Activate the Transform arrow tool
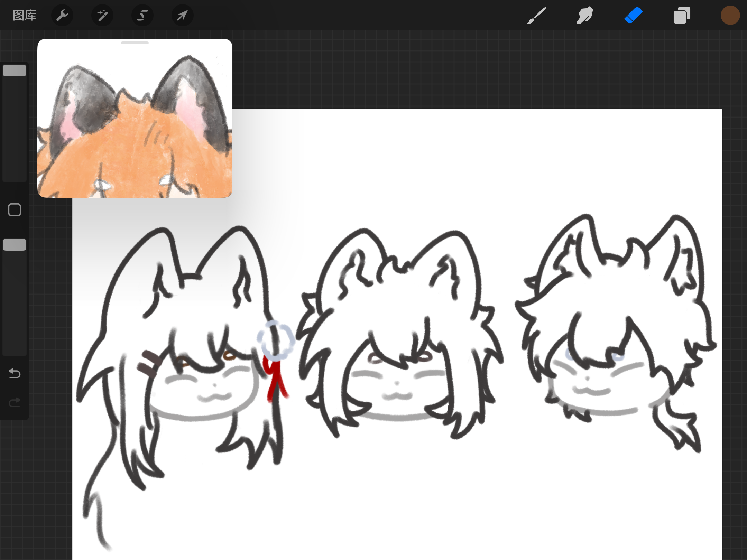Viewport: 747px width, 560px height. (x=183, y=15)
